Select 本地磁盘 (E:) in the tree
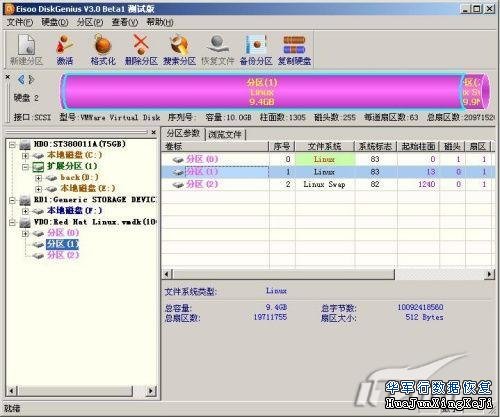 [88, 188]
